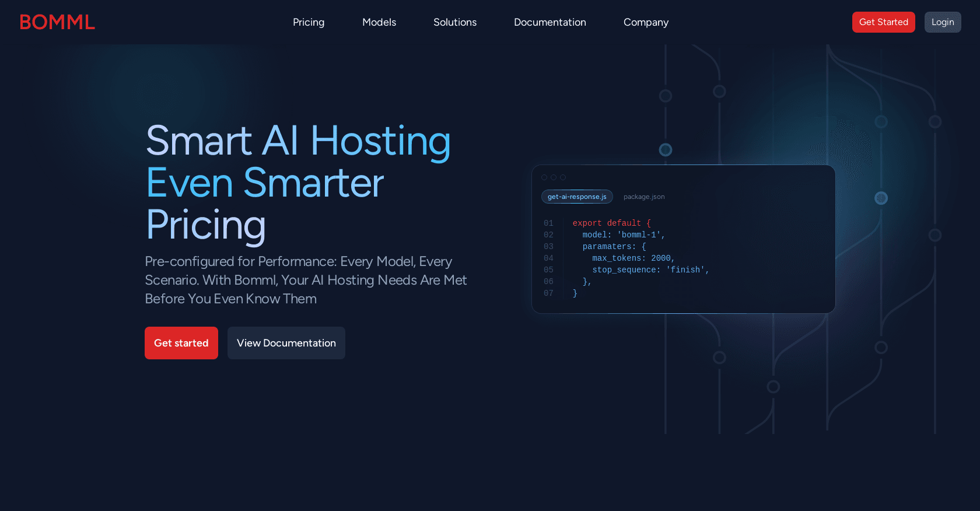Click the stop_sequence: 'finish' code line
This screenshot has width=980, height=511.
(x=650, y=270)
